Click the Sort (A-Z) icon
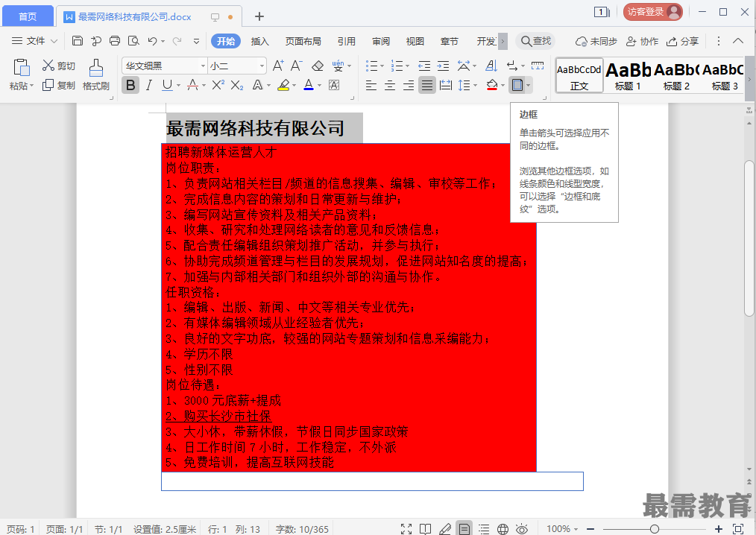Image resolution: width=756 pixels, height=535 pixels. pyautogui.click(x=491, y=66)
